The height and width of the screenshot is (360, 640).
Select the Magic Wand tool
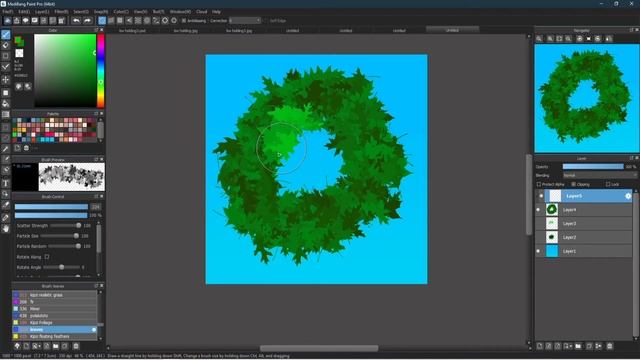pos(6,149)
